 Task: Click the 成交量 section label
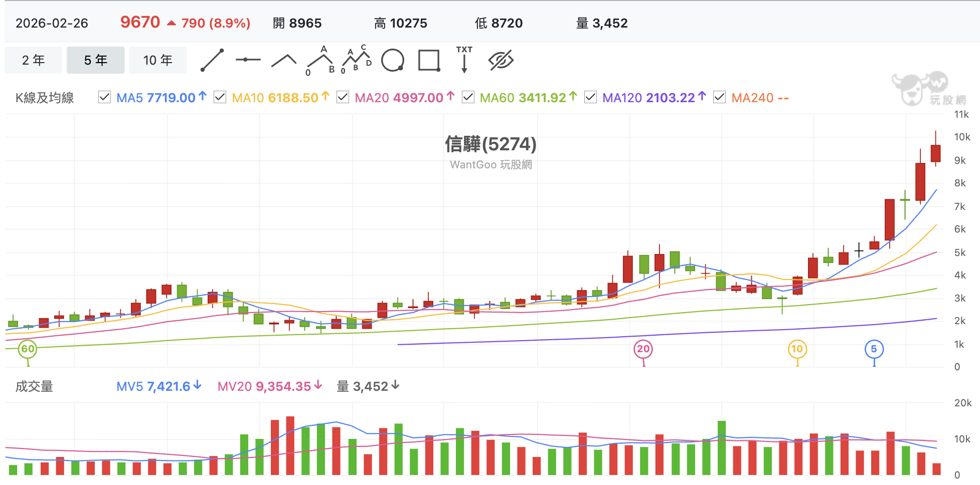pyautogui.click(x=34, y=386)
